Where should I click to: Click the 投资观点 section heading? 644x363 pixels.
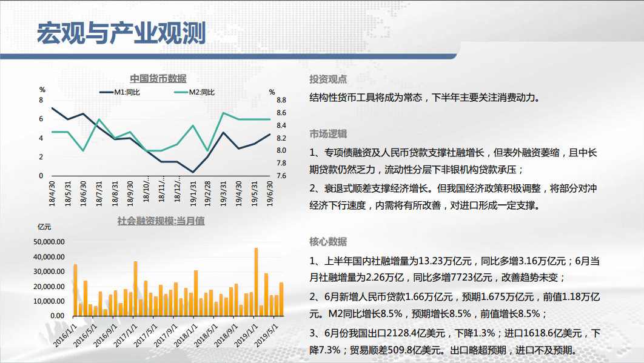(328, 79)
